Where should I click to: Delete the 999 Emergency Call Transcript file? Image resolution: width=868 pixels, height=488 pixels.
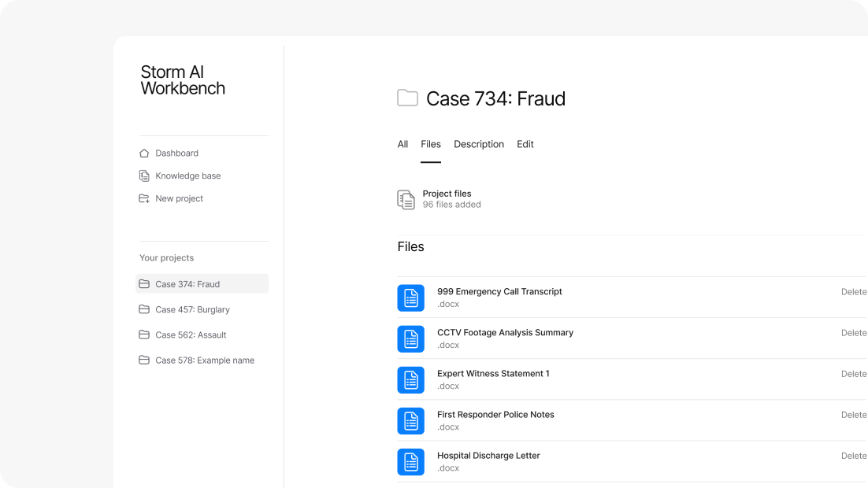coord(854,292)
